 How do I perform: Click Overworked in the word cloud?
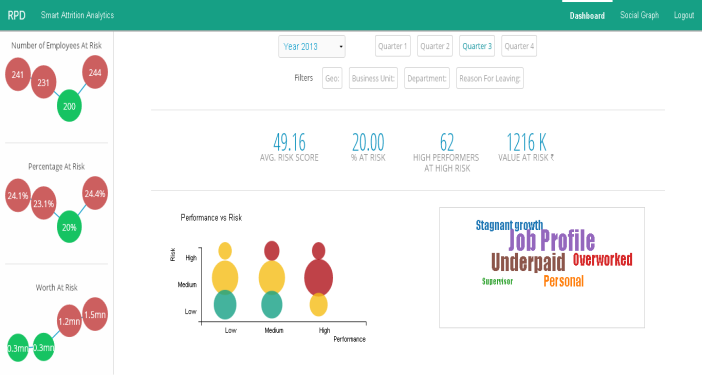pyautogui.click(x=603, y=259)
